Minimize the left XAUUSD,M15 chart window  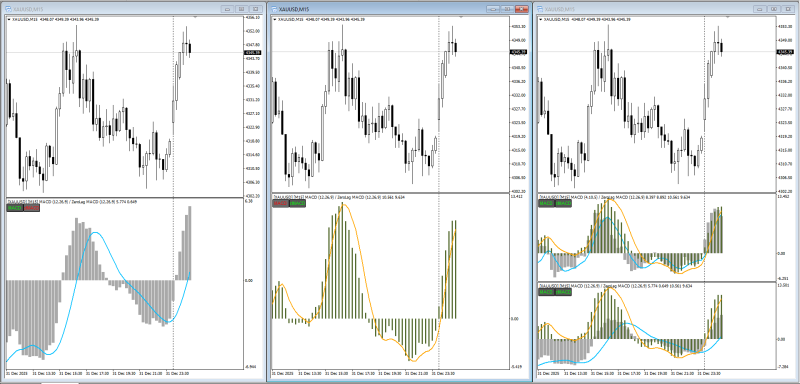click(228, 9)
